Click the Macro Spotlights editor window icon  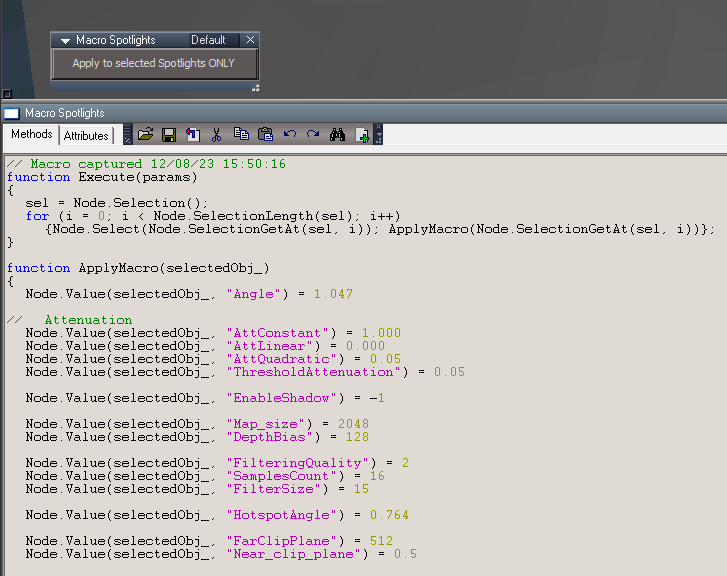[x=12, y=113]
